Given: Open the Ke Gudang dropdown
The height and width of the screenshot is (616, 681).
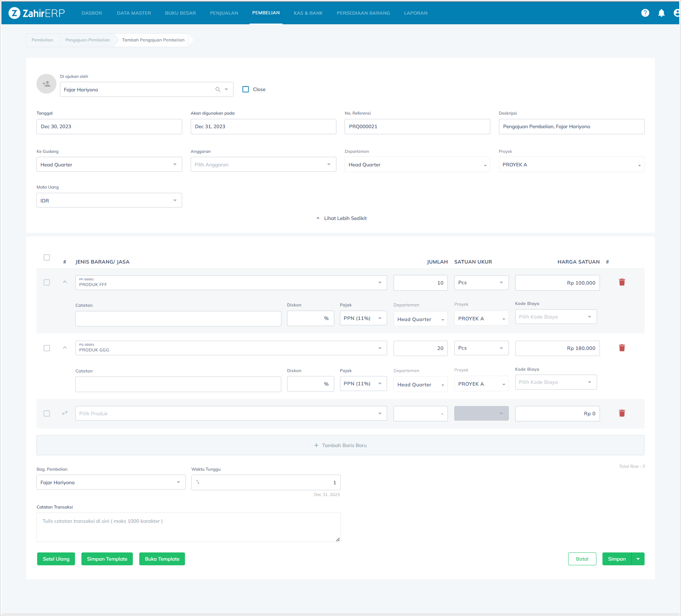Looking at the screenshot, I should pos(109,165).
